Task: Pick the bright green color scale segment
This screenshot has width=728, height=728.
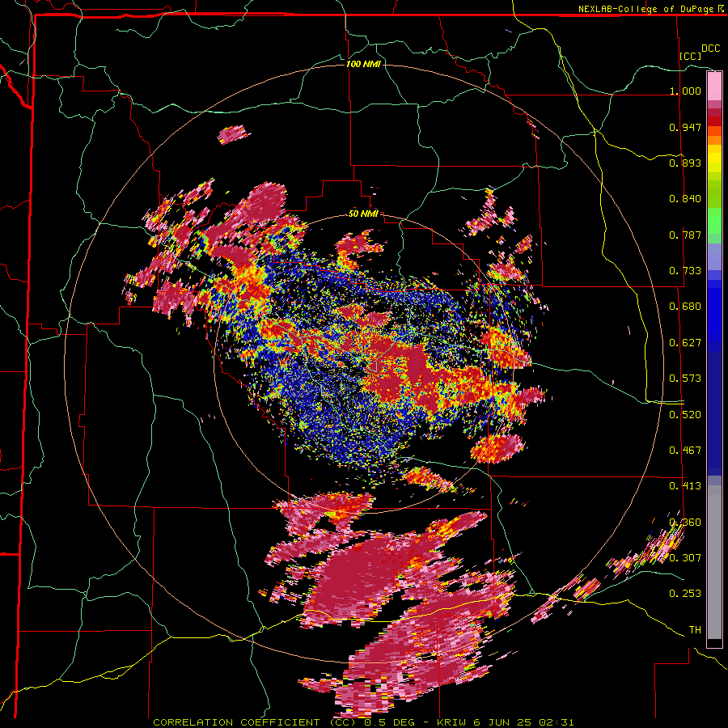Action: [714, 221]
